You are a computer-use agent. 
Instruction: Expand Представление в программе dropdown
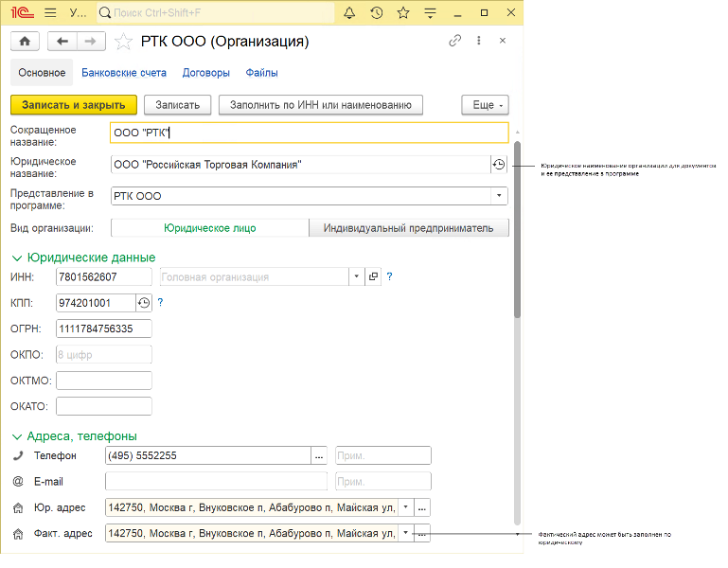coord(499,196)
